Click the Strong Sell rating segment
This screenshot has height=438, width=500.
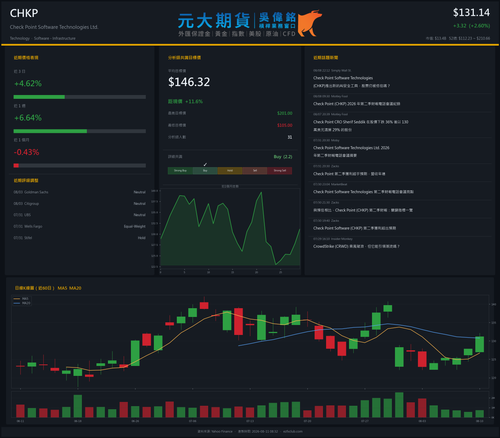280,171
